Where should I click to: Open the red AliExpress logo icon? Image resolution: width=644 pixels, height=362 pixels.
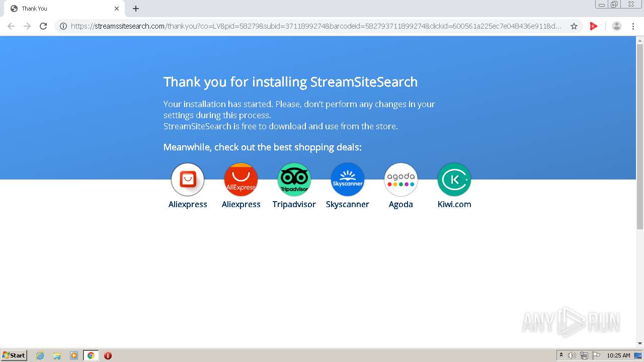point(241,179)
